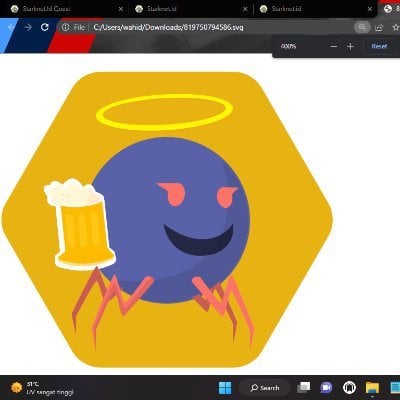Open Task View from the taskbar

point(303,388)
